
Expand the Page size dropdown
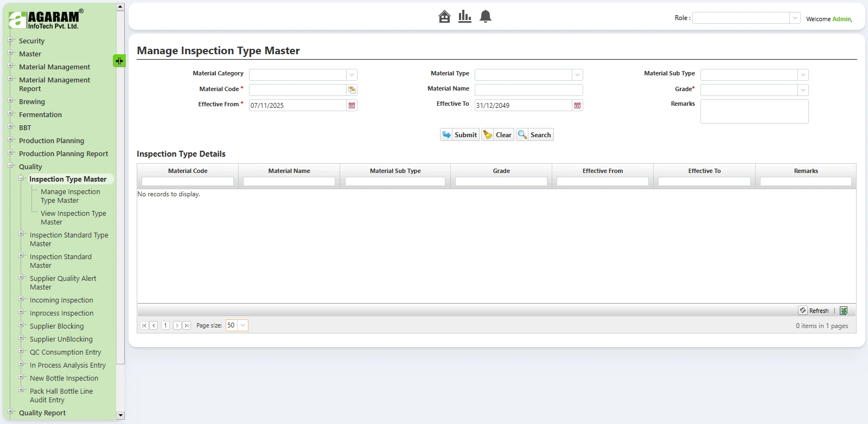pos(242,325)
